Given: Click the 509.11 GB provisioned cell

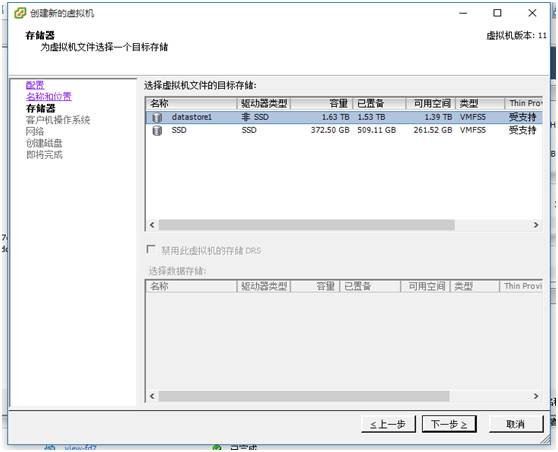Looking at the screenshot, I should tap(377, 130).
